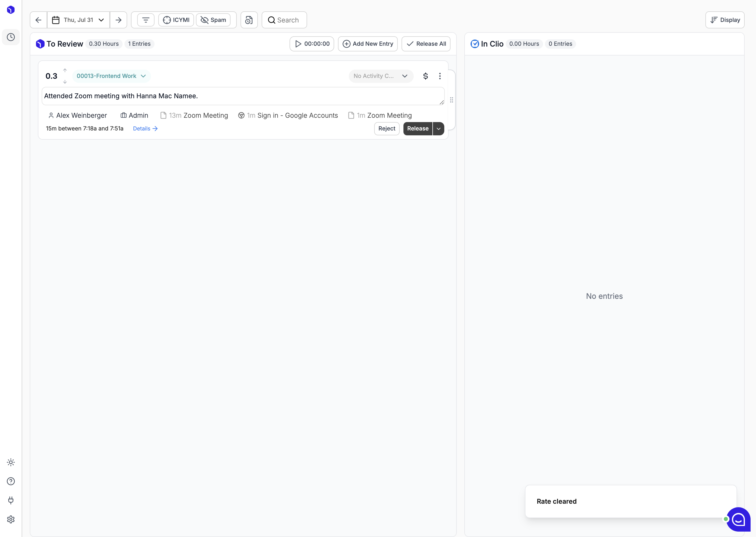Open the settings gear icon
The image size is (756, 537).
pos(11,519)
